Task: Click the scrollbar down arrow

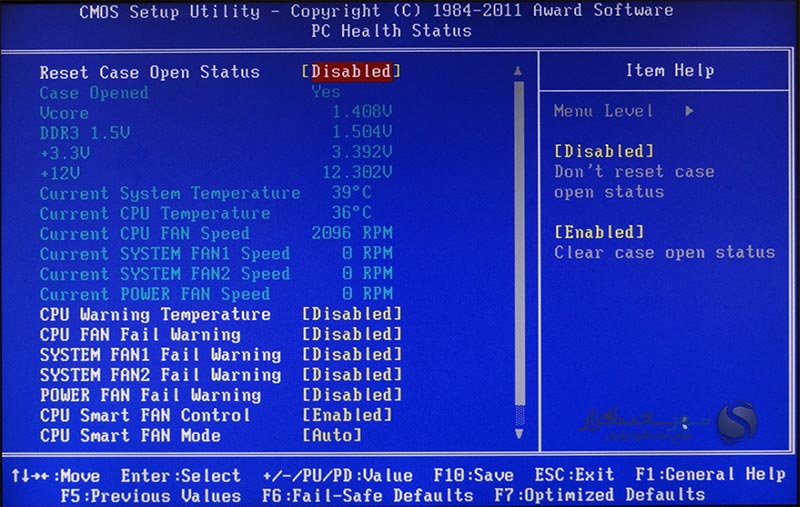Action: click(519, 434)
